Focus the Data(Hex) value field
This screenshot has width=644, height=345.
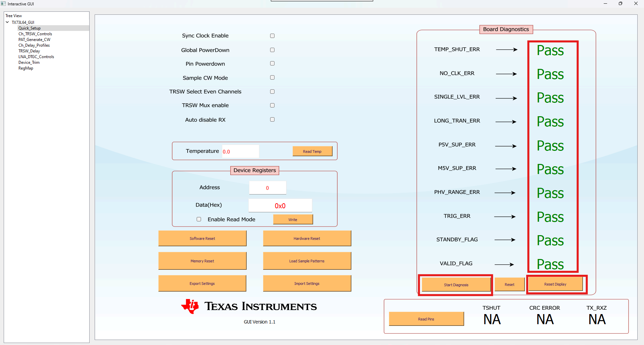tap(280, 206)
